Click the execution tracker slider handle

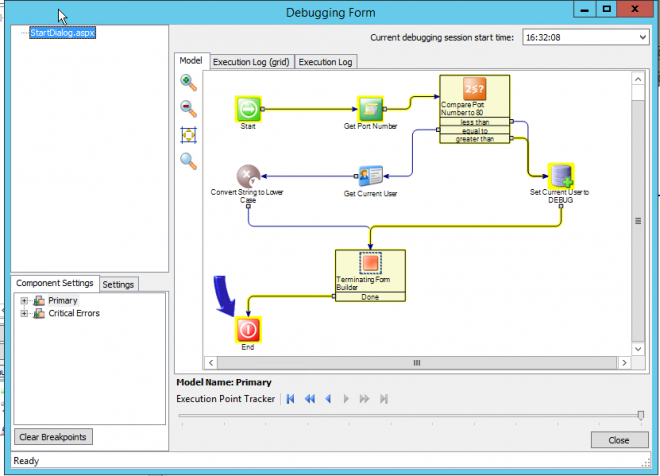click(x=641, y=415)
